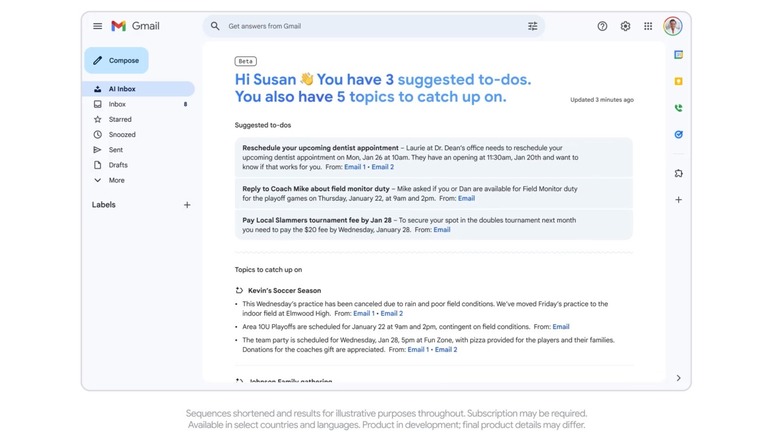Viewport: 780px width, 438px height.
Task: Click the 'Suggested to-dos' section label
Action: 263,125
